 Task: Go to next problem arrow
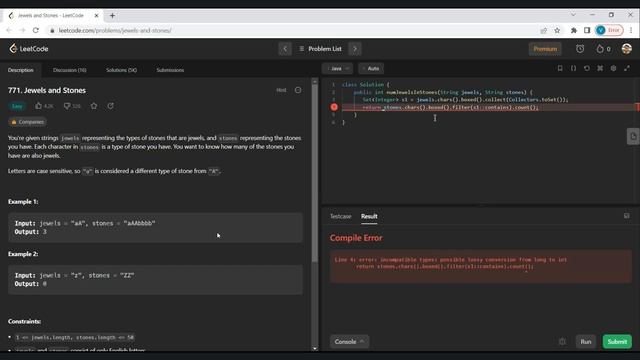(355, 49)
